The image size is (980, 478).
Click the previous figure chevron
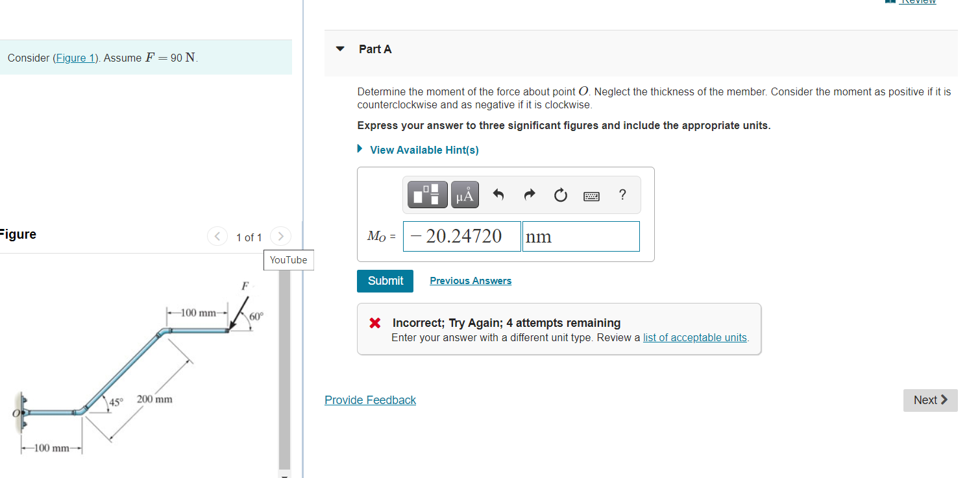point(217,236)
